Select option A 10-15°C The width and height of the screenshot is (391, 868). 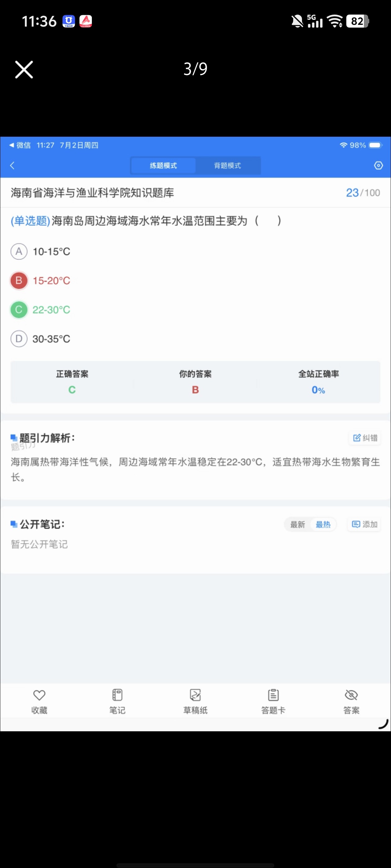coord(40,251)
